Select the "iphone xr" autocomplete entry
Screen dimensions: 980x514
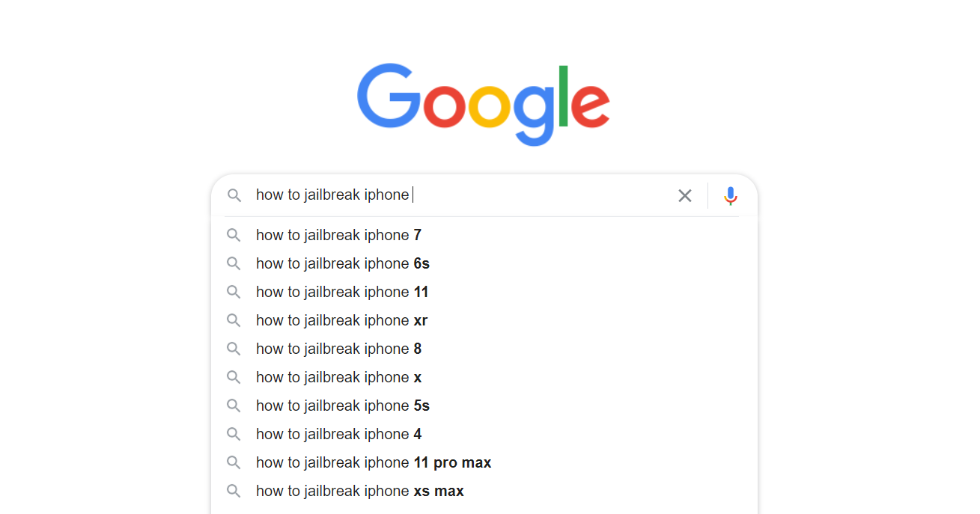coord(341,320)
